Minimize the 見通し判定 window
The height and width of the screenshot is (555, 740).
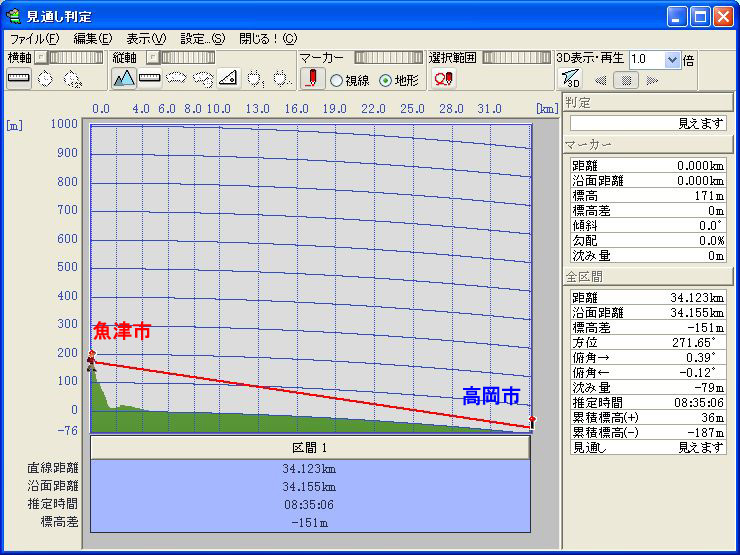click(x=677, y=17)
